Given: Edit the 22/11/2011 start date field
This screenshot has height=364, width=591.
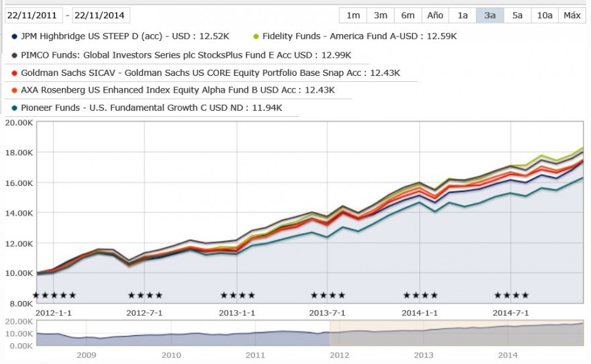Looking at the screenshot, I should click(x=34, y=15).
